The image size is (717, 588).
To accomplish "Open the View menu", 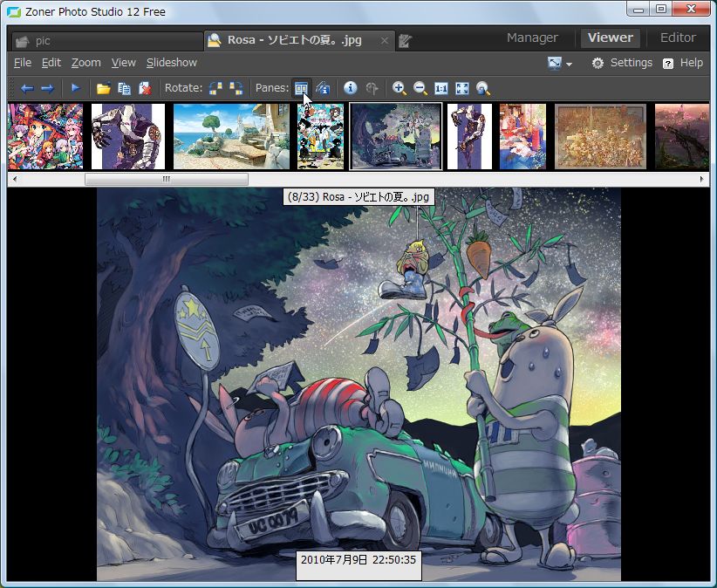I will pos(124,63).
